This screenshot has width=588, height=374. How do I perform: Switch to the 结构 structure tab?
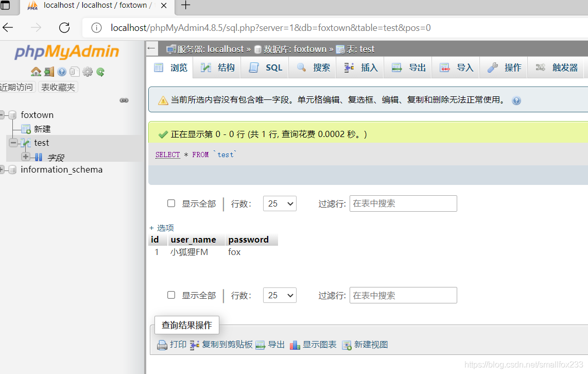pos(217,67)
